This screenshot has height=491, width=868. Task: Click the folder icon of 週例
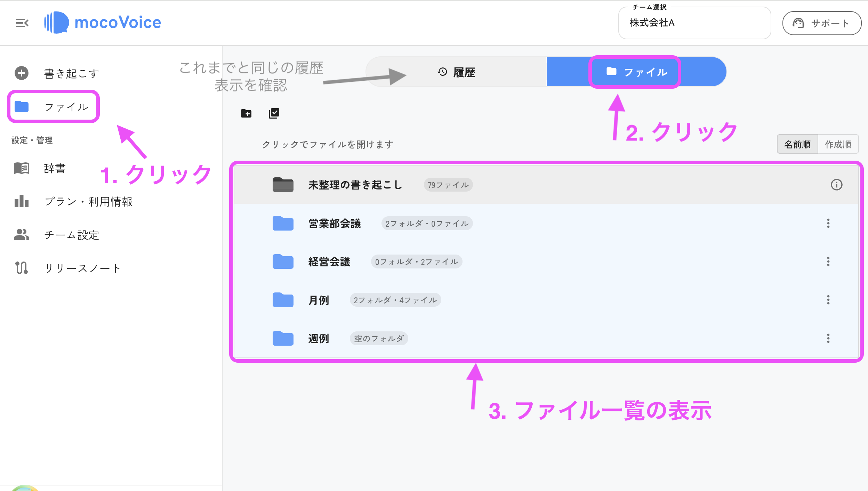[x=283, y=338]
